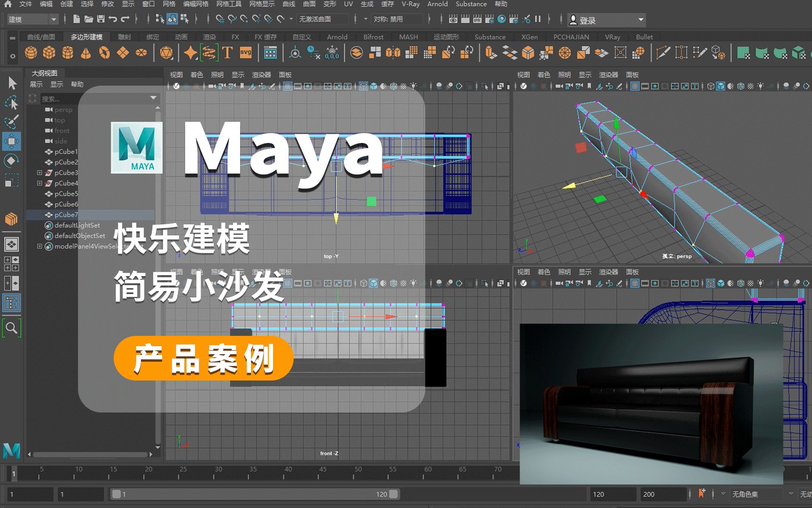Image resolution: width=812 pixels, height=508 pixels.
Task: Save scene with the floppy disk icon
Action: click(x=101, y=19)
